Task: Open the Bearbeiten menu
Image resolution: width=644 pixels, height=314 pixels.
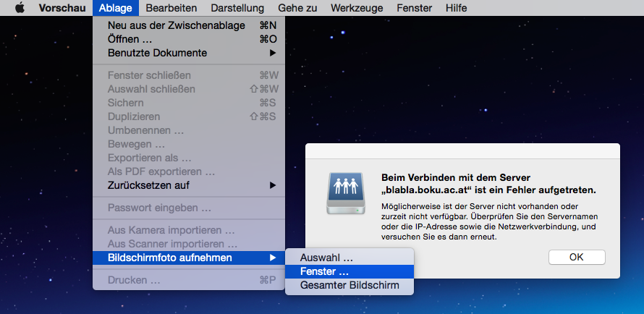Action: click(171, 8)
